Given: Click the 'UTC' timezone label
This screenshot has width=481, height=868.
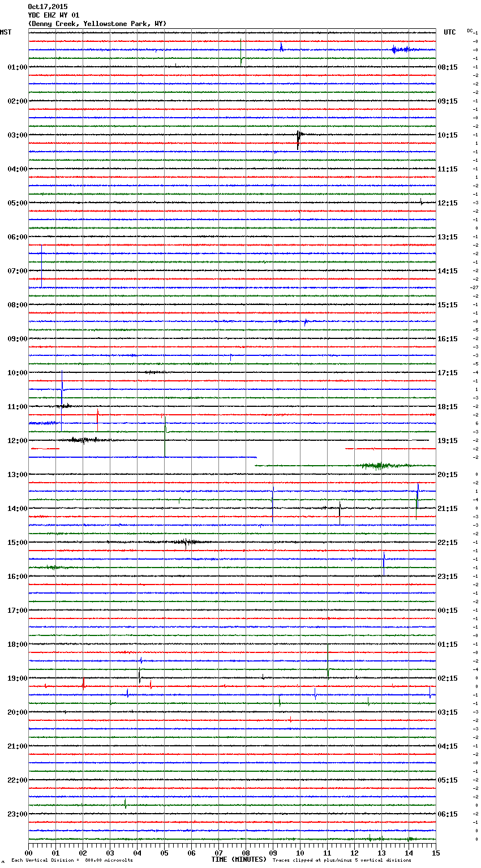Looking at the screenshot, I should (x=450, y=32).
